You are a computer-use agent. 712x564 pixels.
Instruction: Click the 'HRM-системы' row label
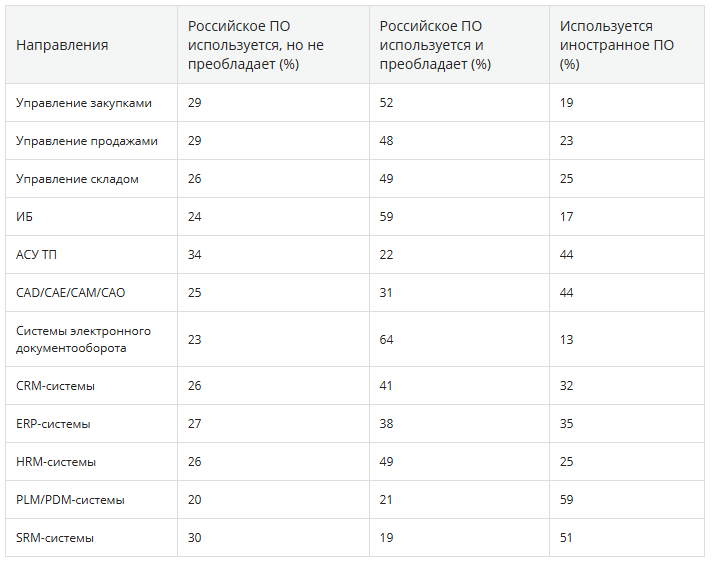(56, 462)
